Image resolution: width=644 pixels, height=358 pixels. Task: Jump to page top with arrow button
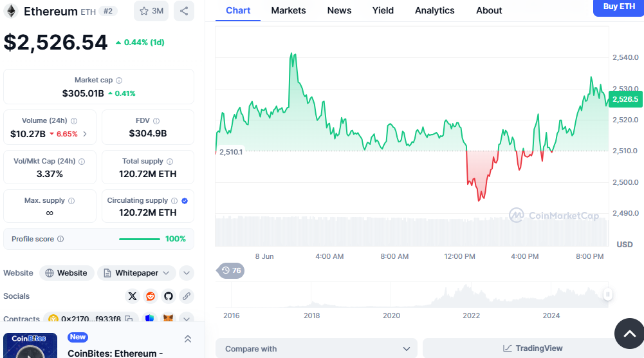coord(629,334)
